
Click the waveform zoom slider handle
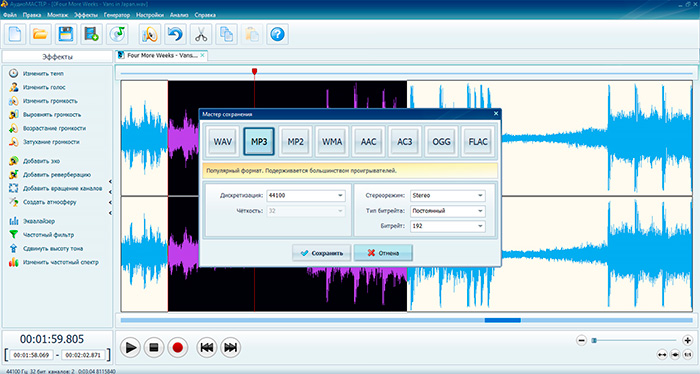pos(594,341)
